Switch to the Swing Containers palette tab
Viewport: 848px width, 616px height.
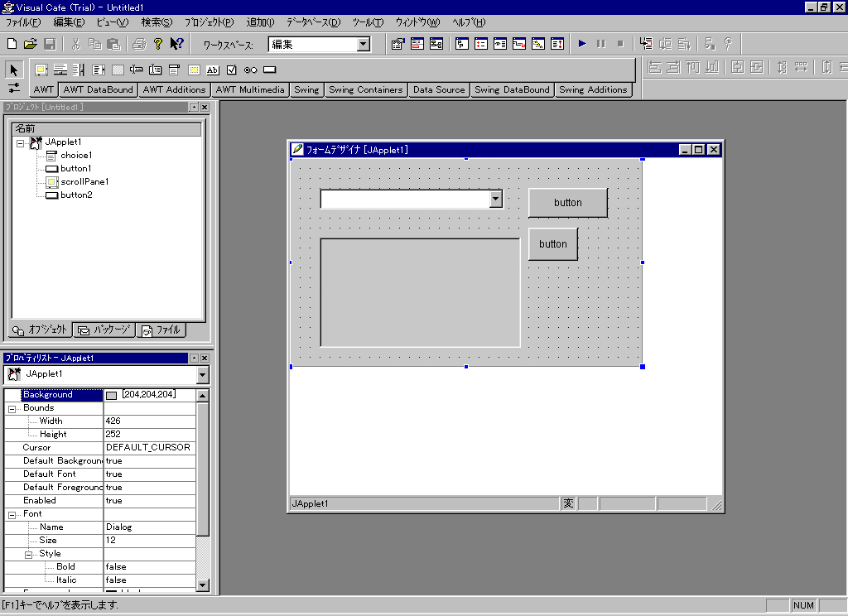pos(365,89)
